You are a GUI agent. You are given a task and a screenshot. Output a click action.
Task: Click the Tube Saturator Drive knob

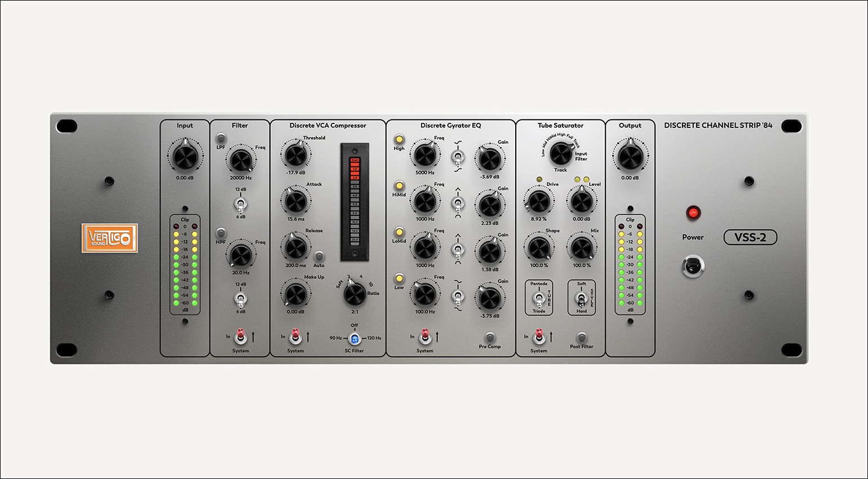538,201
